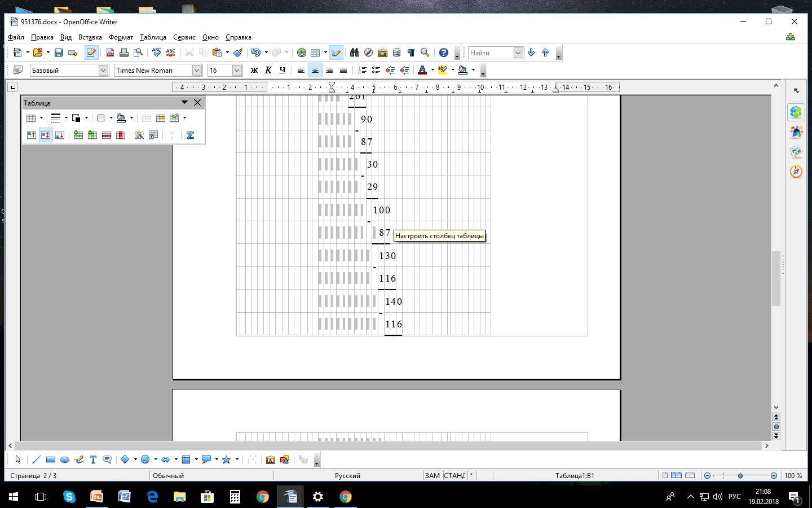Click the СТАНД selection mode field
Image resolution: width=812 pixels, height=508 pixels.
point(454,475)
